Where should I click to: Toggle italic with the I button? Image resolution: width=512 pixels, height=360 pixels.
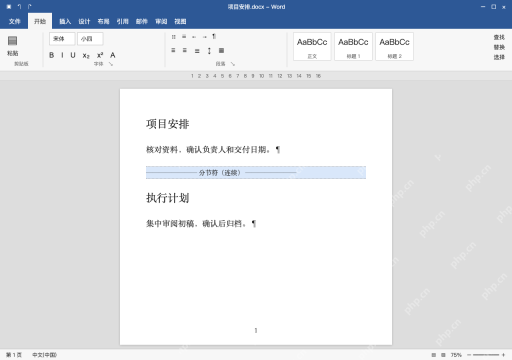tap(62, 55)
